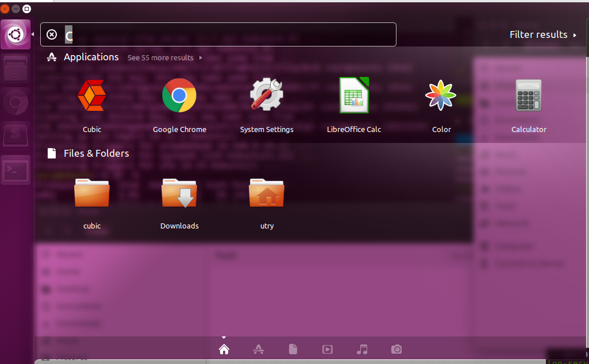Image resolution: width=589 pixels, height=364 pixels.
Task: Open the Music lens
Action: point(362,348)
